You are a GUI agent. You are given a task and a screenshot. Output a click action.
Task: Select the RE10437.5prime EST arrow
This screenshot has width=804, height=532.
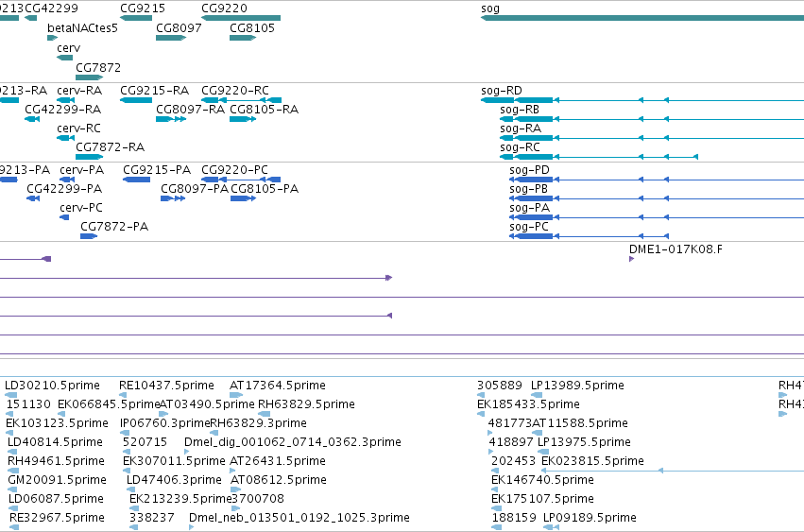click(123, 395)
